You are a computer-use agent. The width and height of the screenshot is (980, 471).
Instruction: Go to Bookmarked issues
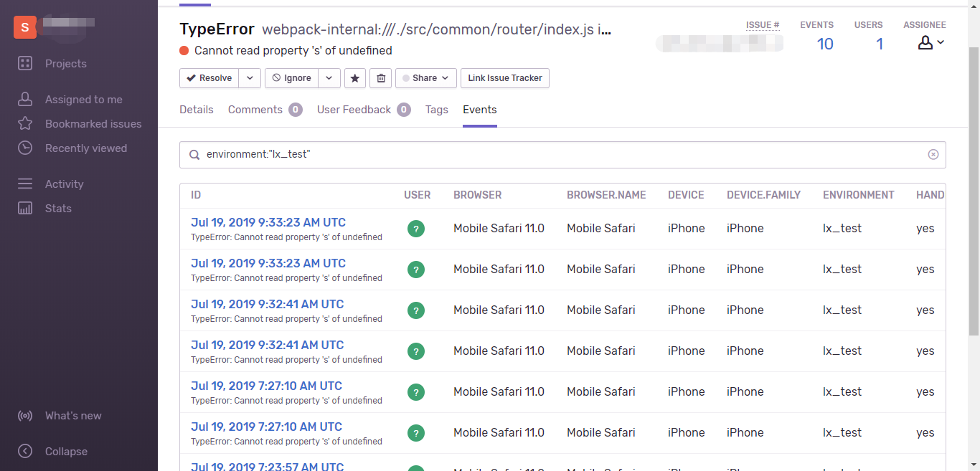93,124
